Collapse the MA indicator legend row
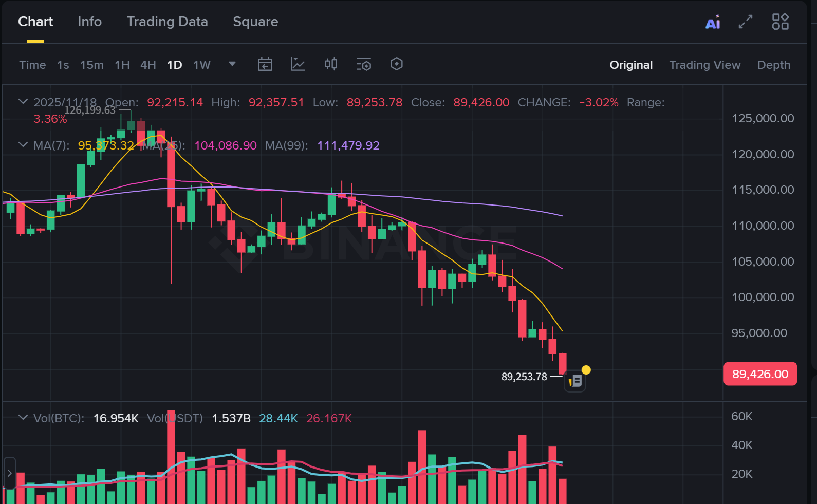This screenshot has width=817, height=504. (x=23, y=145)
